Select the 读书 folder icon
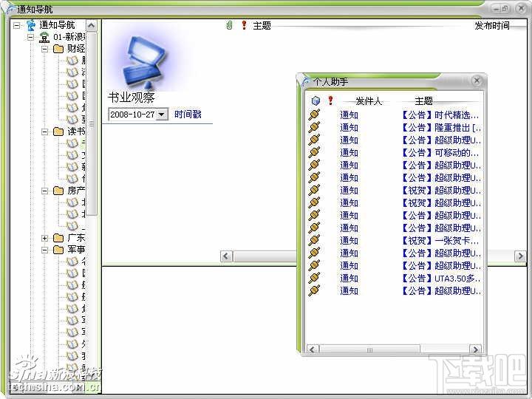Screen dimensions: 532x399 pos(58,132)
